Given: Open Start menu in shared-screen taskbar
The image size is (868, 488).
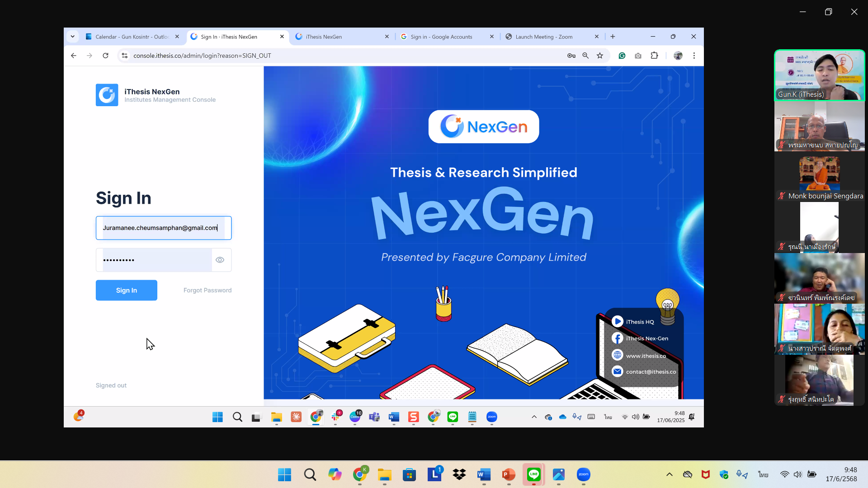Looking at the screenshot, I should pos(217,417).
